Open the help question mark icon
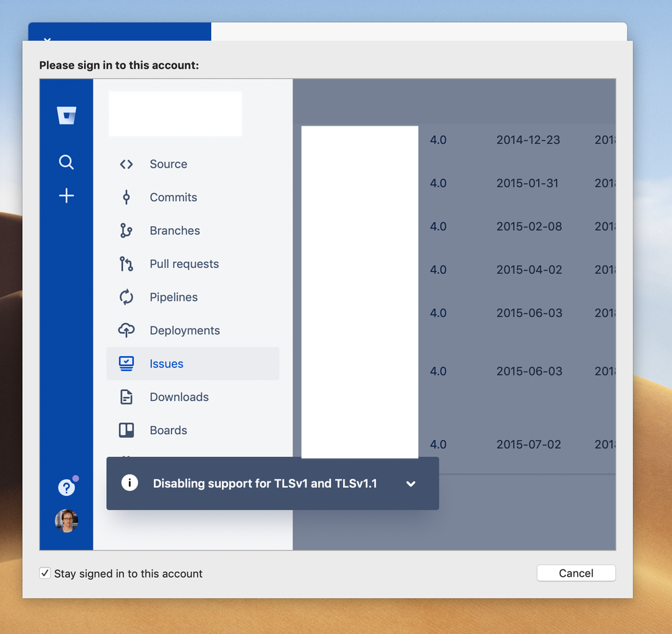This screenshot has width=672, height=634. [67, 487]
